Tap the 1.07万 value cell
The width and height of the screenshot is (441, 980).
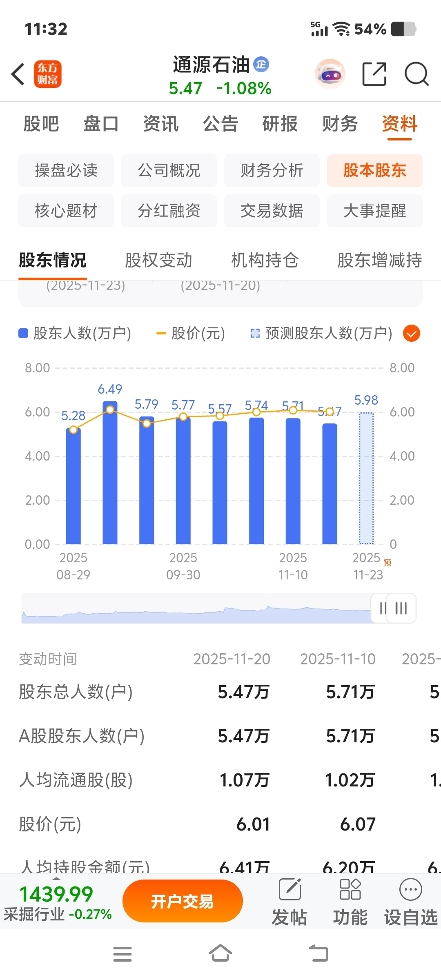click(245, 780)
